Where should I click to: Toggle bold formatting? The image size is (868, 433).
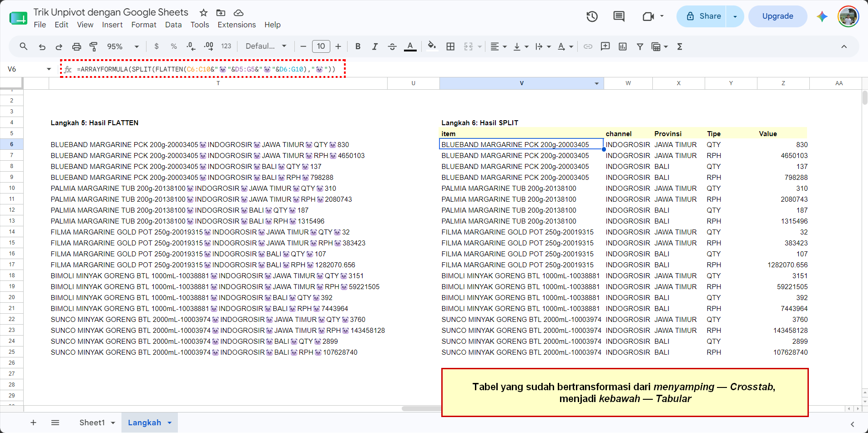coord(358,46)
